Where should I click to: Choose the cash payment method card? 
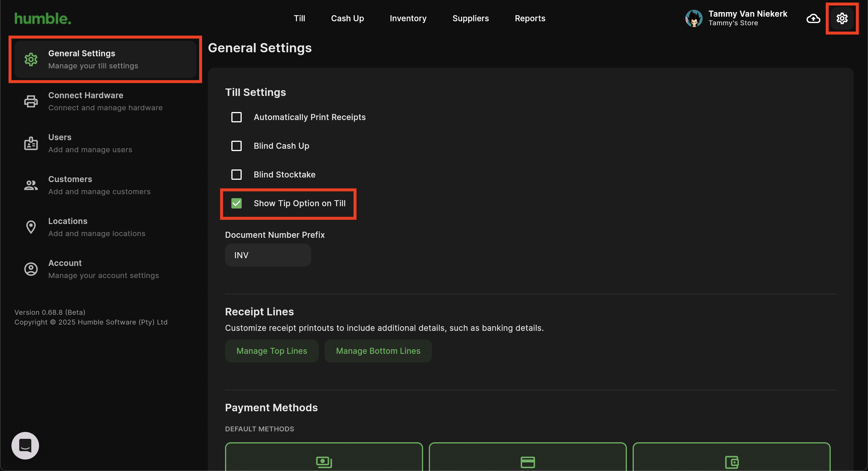(324, 457)
